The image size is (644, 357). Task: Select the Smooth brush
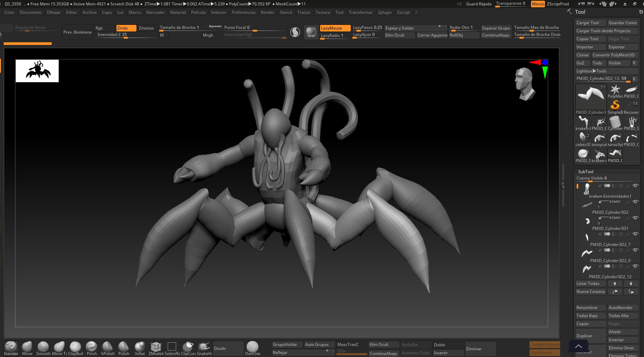pyautogui.click(x=43, y=348)
